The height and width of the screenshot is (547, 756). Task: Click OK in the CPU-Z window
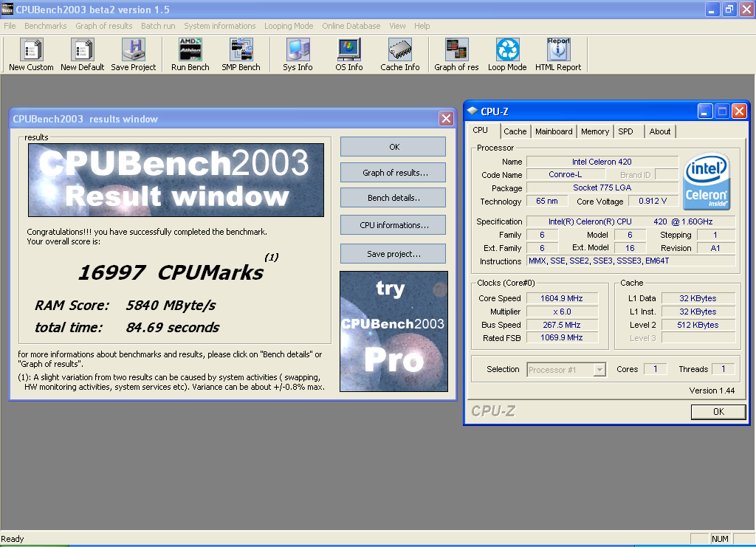(x=718, y=412)
